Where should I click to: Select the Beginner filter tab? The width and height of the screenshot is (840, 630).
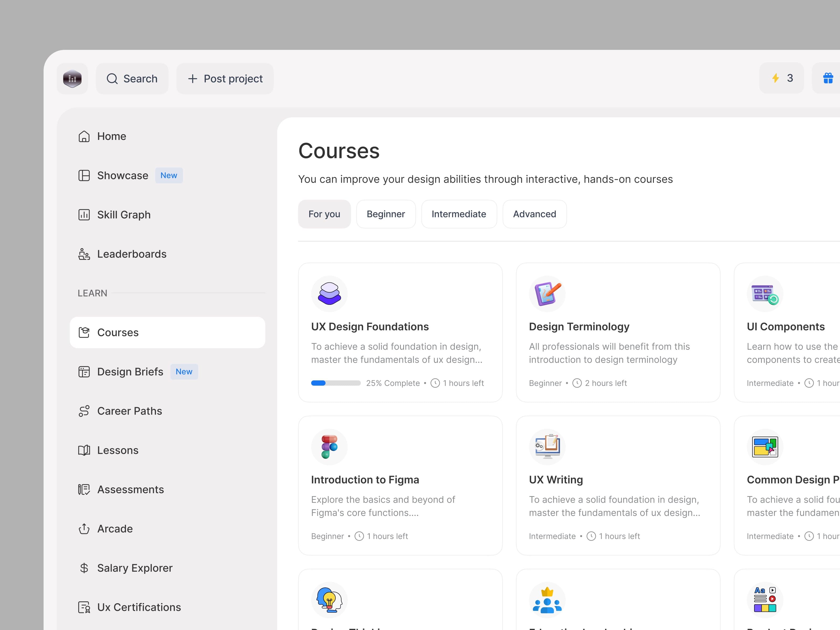[x=386, y=214]
